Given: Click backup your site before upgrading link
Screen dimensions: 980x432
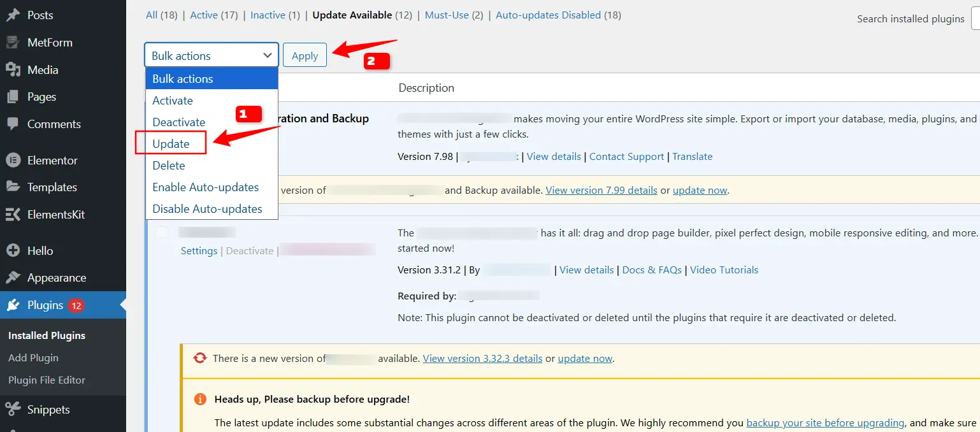Looking at the screenshot, I should 825,422.
